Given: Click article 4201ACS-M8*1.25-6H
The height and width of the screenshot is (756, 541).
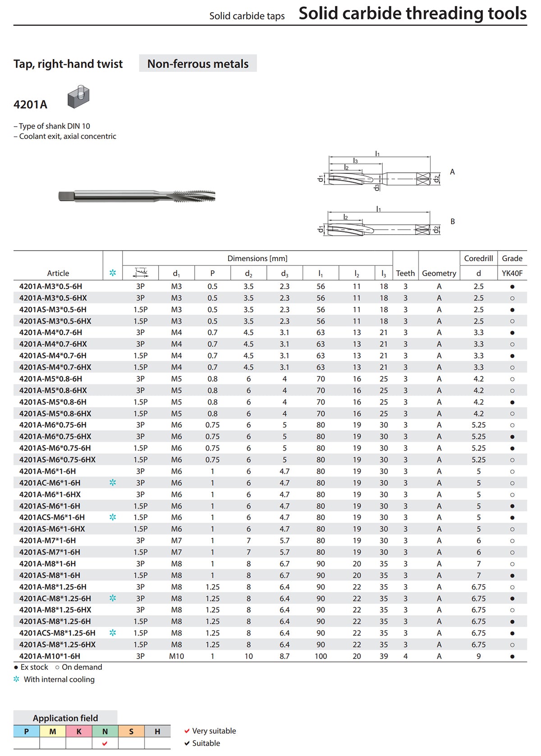Looking at the screenshot, I should [57, 633].
